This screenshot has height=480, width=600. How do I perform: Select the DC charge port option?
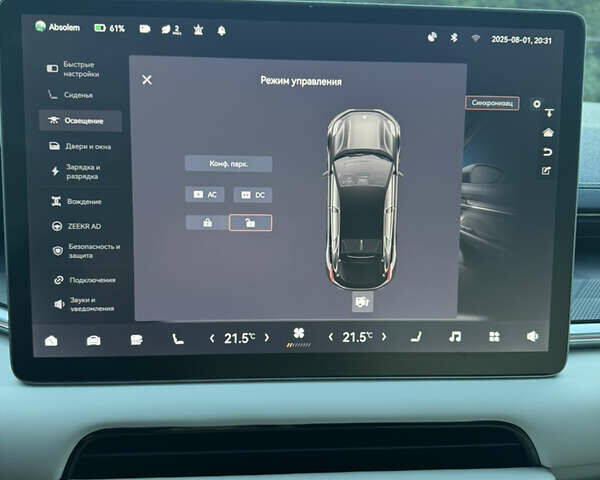(x=252, y=195)
